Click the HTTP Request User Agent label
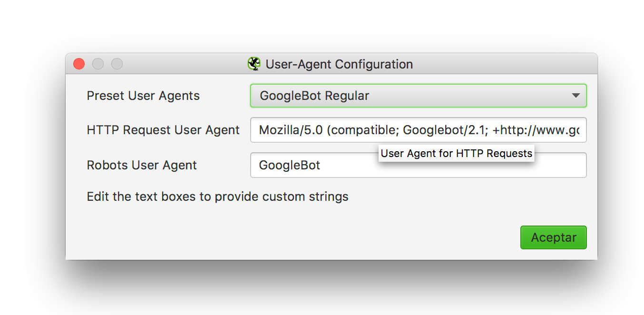644x315 pixels. pyautogui.click(x=163, y=130)
